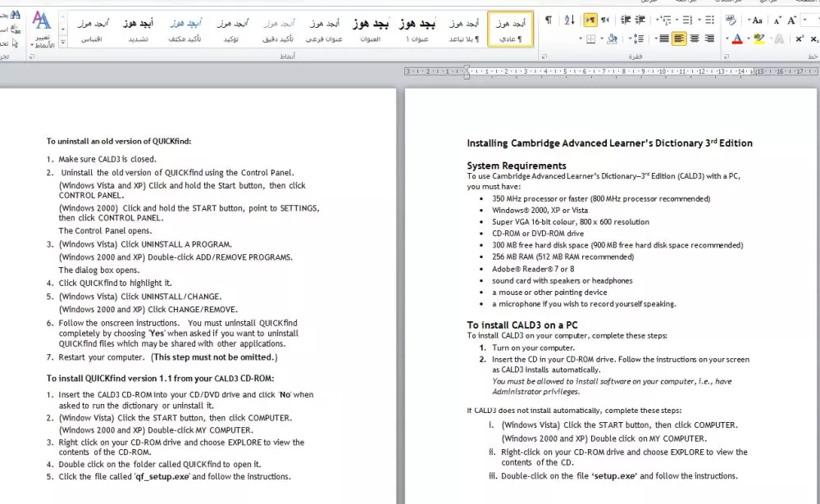Click the 'System Requirements' heading
820x504 pixels.
pyautogui.click(x=516, y=166)
